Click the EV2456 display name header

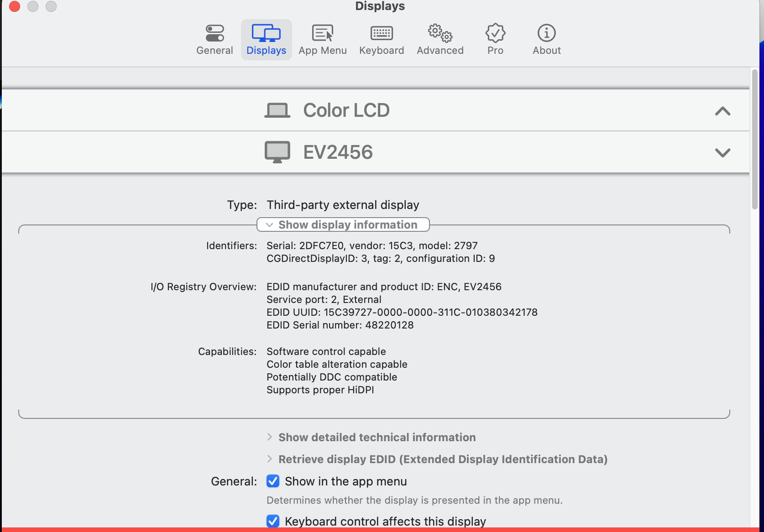click(x=338, y=152)
